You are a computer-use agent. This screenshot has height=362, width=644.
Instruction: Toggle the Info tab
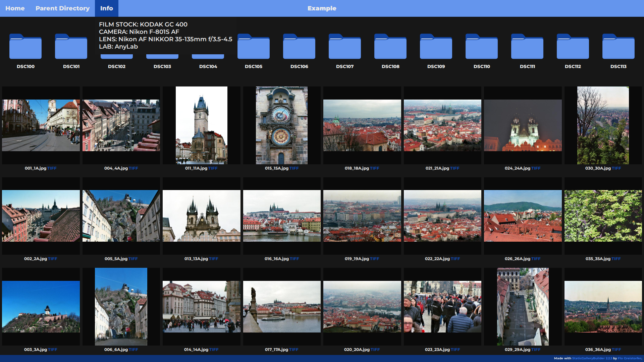click(x=106, y=8)
